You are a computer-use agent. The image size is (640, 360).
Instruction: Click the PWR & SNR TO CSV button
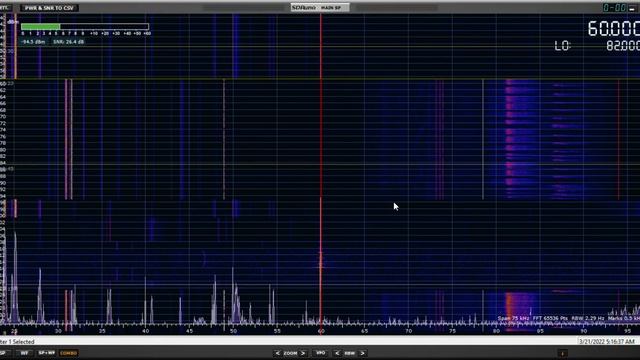[49, 8]
